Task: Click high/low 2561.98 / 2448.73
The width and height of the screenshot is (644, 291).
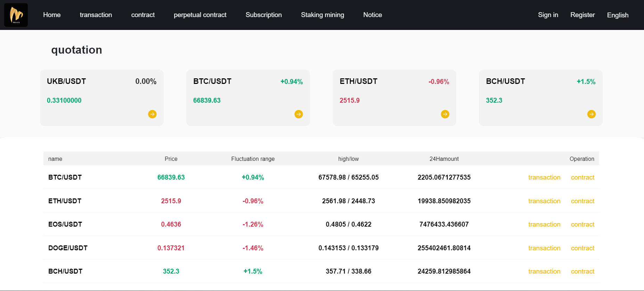Action: [349, 201]
